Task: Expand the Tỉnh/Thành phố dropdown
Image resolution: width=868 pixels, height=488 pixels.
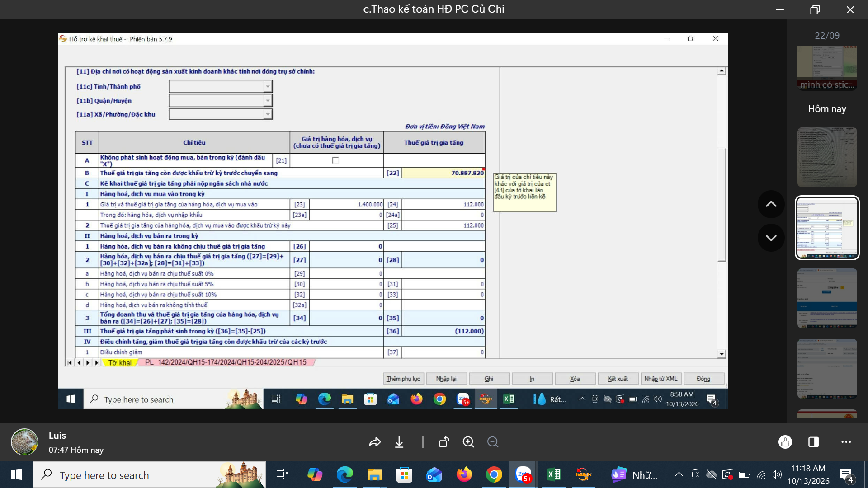Action: [x=268, y=86]
